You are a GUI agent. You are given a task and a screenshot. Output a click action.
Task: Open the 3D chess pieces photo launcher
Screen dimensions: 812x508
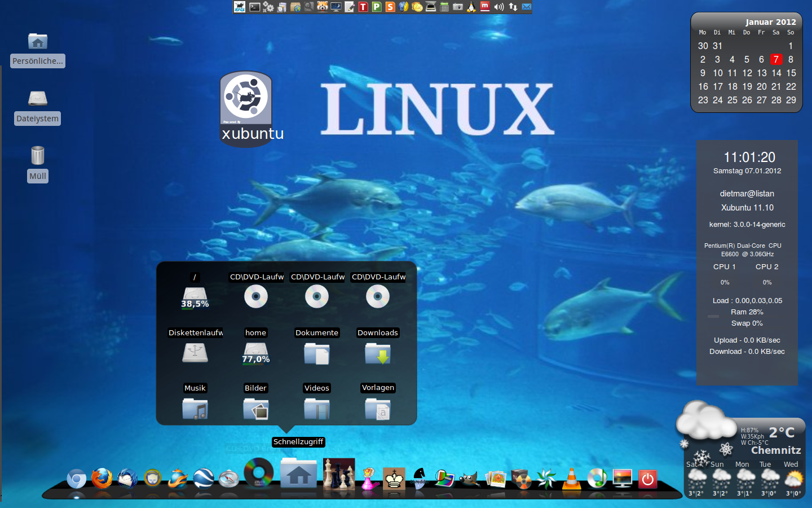(x=339, y=473)
